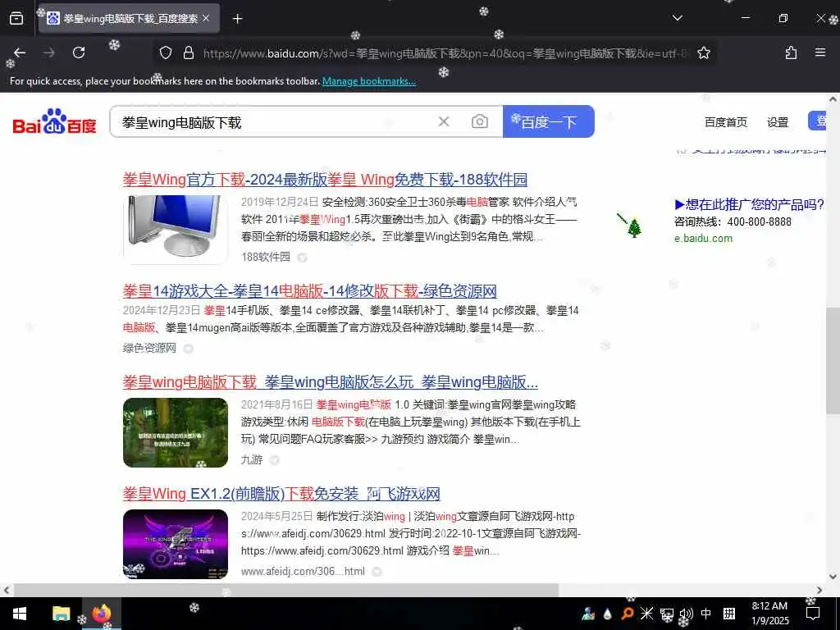Open 拳皇14游戏大全 绿色资源网 result
Screen dimensions: 840x630
click(309, 291)
